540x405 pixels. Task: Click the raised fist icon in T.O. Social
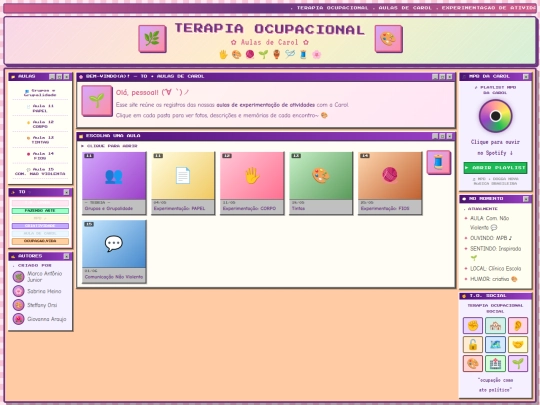[473, 325]
